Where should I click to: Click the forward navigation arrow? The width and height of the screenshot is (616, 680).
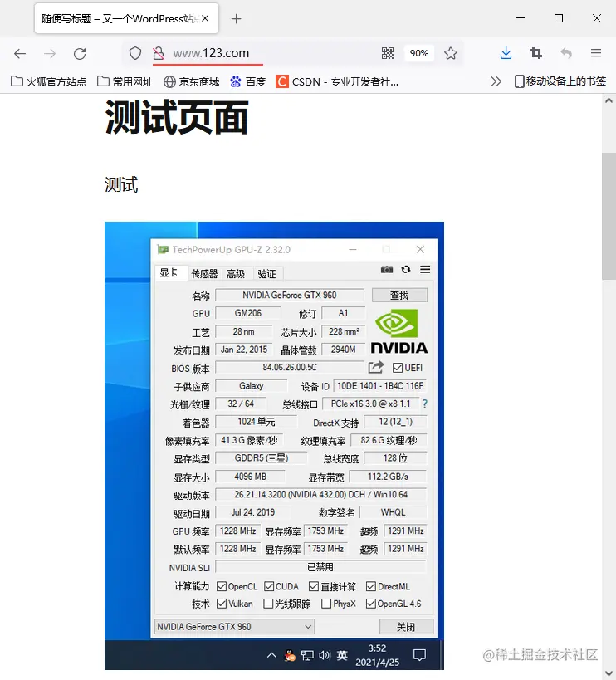tap(50, 53)
